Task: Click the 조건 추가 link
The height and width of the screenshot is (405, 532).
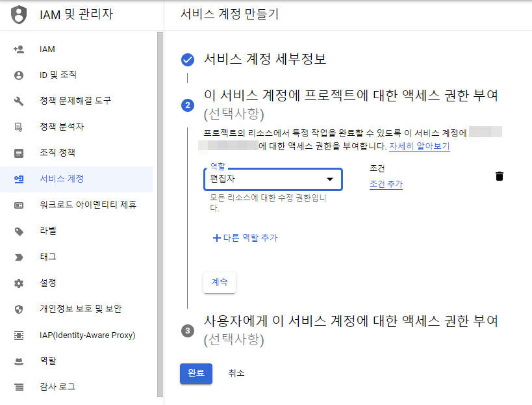Action: pyautogui.click(x=386, y=184)
